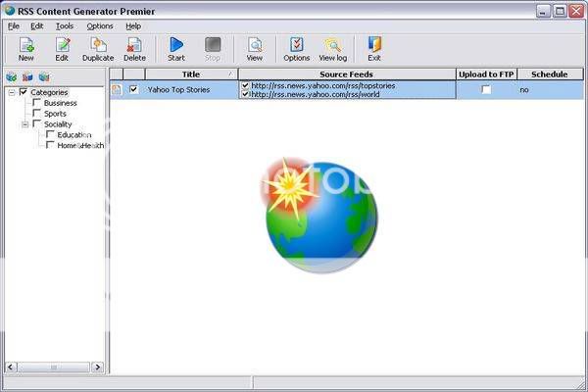The height and width of the screenshot is (392, 588).
Task: Select the Yahoo Top Stories title text
Action: [x=179, y=89]
